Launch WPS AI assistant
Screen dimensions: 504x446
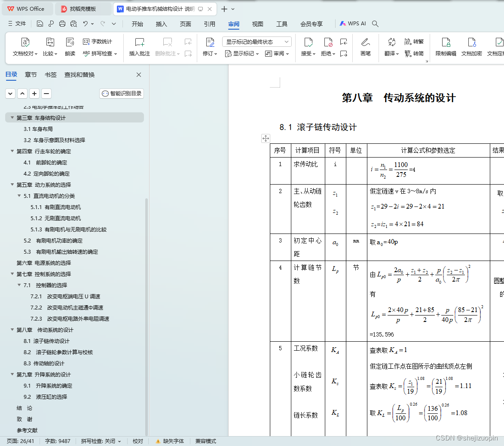tap(353, 24)
